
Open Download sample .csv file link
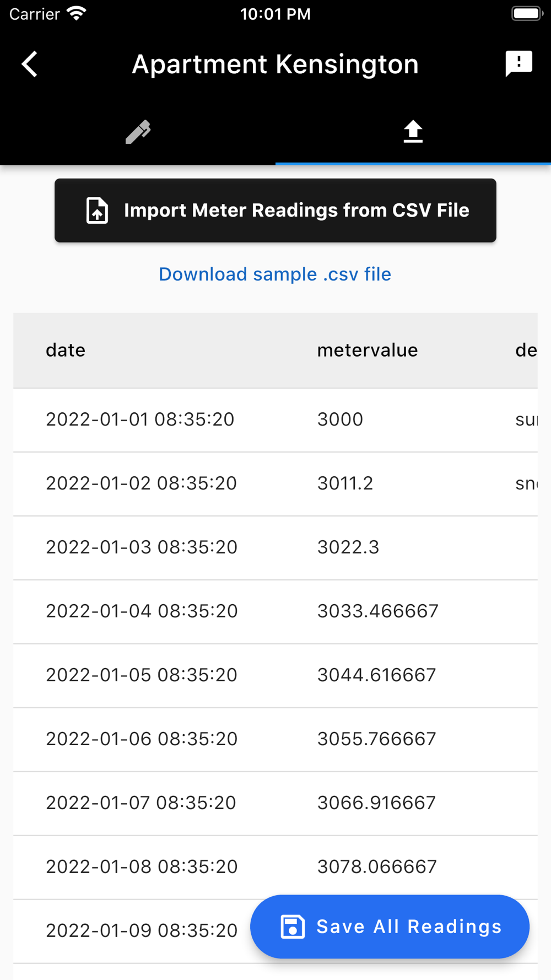coord(275,274)
